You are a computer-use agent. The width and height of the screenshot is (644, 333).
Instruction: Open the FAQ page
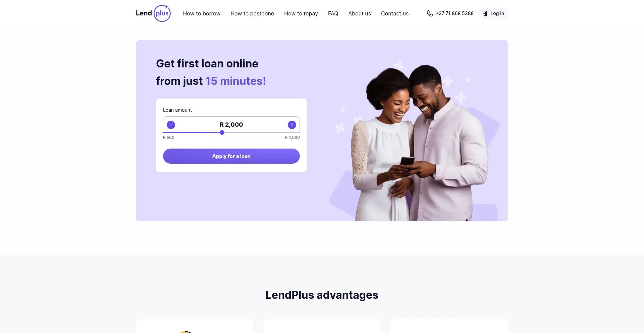333,13
